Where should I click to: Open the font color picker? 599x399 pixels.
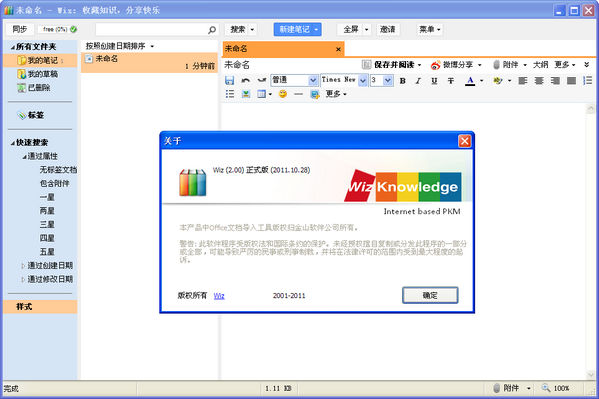tap(481, 81)
